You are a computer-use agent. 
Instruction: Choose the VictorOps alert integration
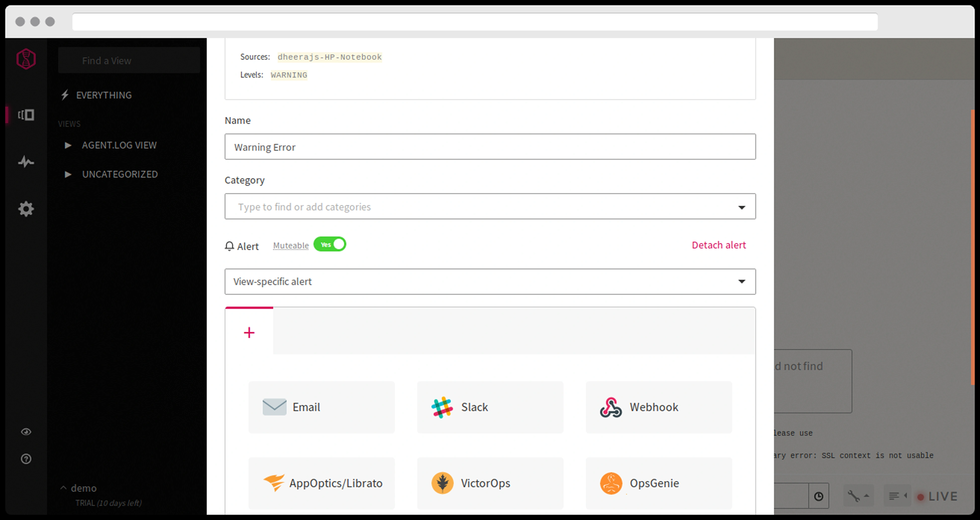pyautogui.click(x=490, y=483)
